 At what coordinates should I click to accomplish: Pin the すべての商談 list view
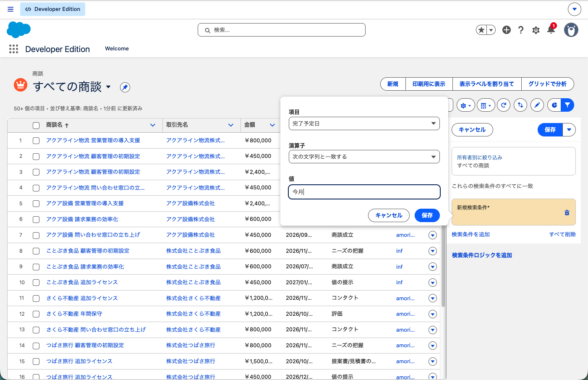click(x=125, y=87)
